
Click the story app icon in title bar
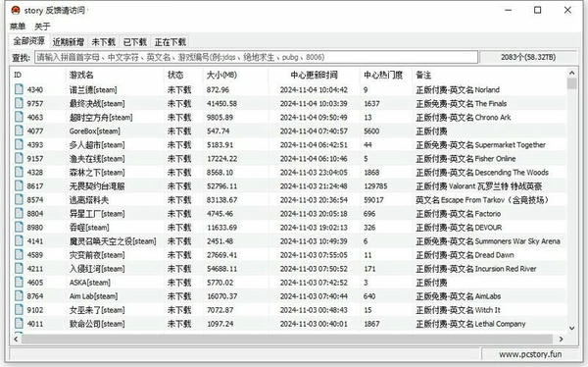click(16, 10)
